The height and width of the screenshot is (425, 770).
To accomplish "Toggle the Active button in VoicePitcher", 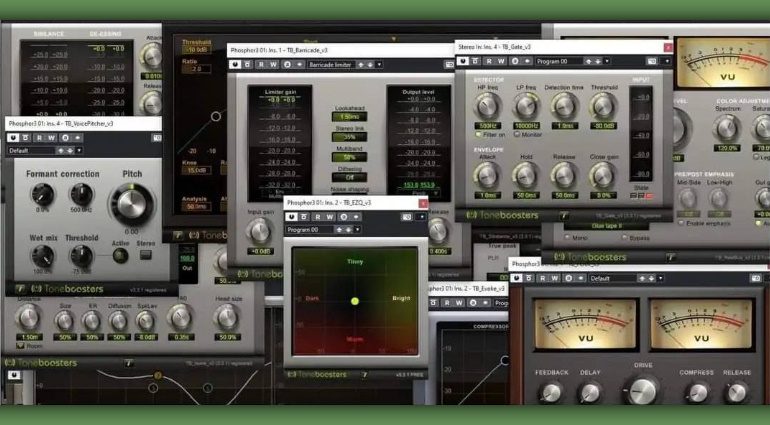I will pos(119,256).
